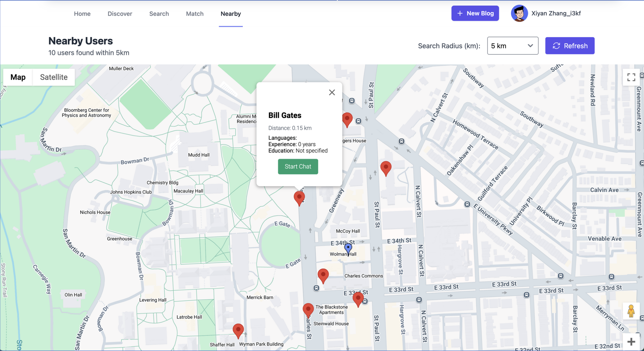Create a New Blog post
The height and width of the screenshot is (351, 644).
[475, 13]
